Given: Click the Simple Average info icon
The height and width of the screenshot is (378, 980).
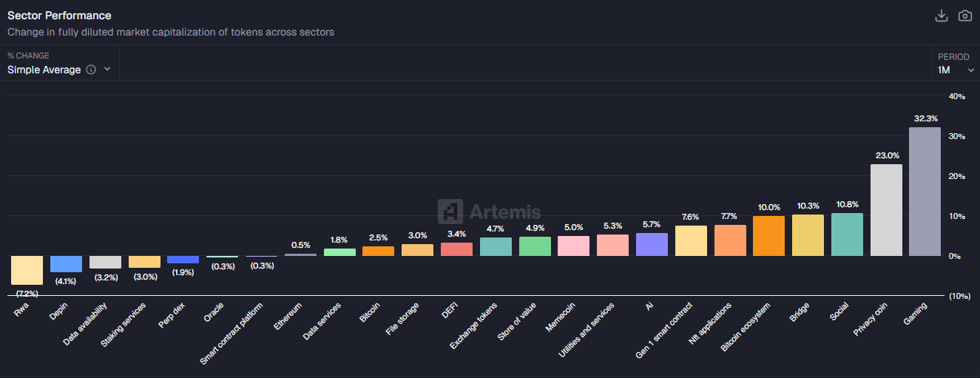Looking at the screenshot, I should [x=91, y=70].
